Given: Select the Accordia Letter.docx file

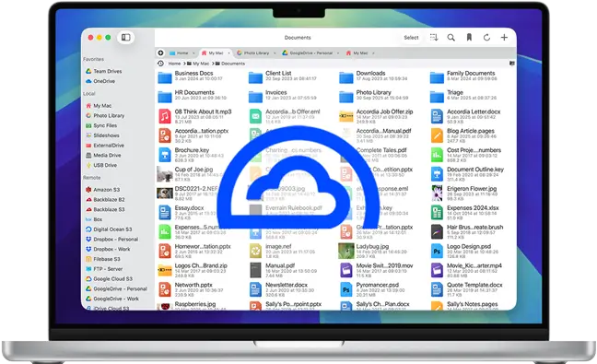Looking at the screenshot, I should pos(465,116).
